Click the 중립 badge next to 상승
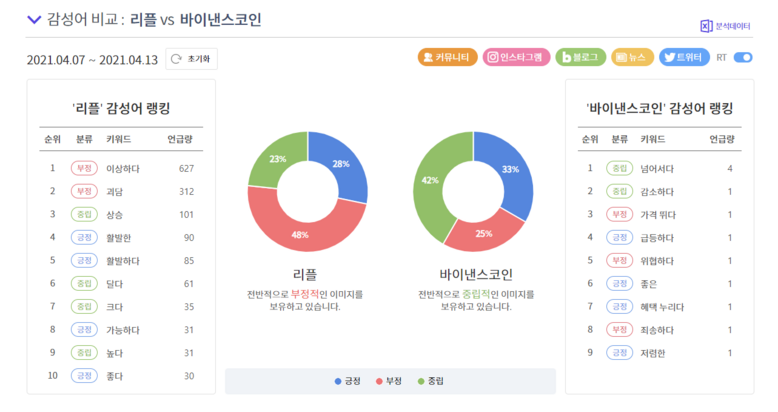This screenshot has height=412, width=778. click(x=84, y=214)
